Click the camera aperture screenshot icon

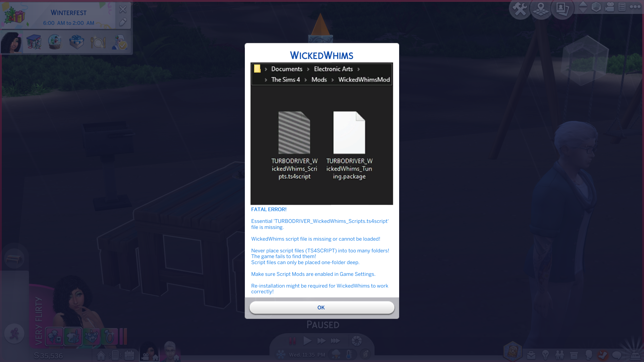click(x=357, y=341)
